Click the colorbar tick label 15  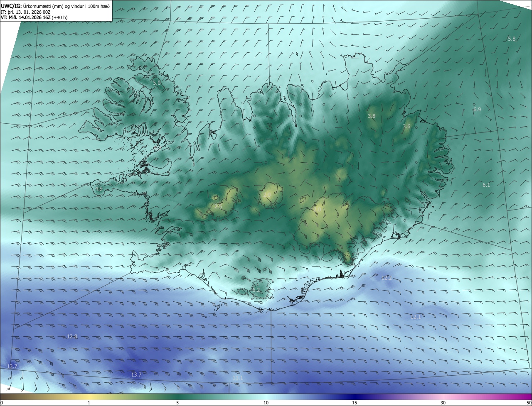(355, 403)
